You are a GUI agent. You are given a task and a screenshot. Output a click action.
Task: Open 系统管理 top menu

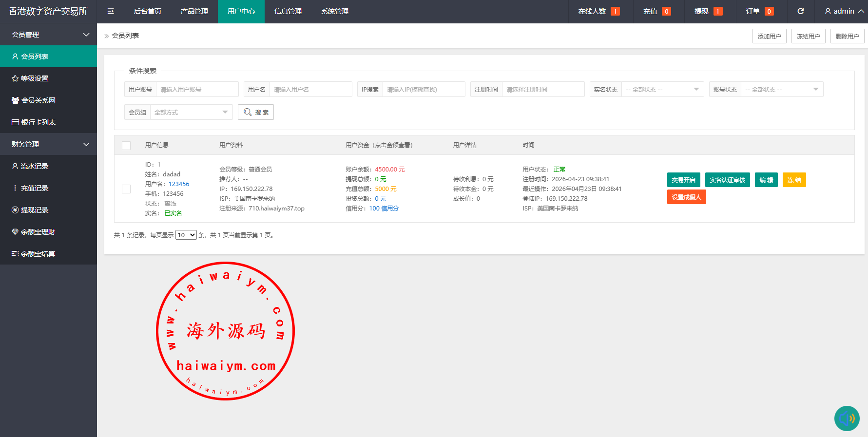[x=334, y=11]
